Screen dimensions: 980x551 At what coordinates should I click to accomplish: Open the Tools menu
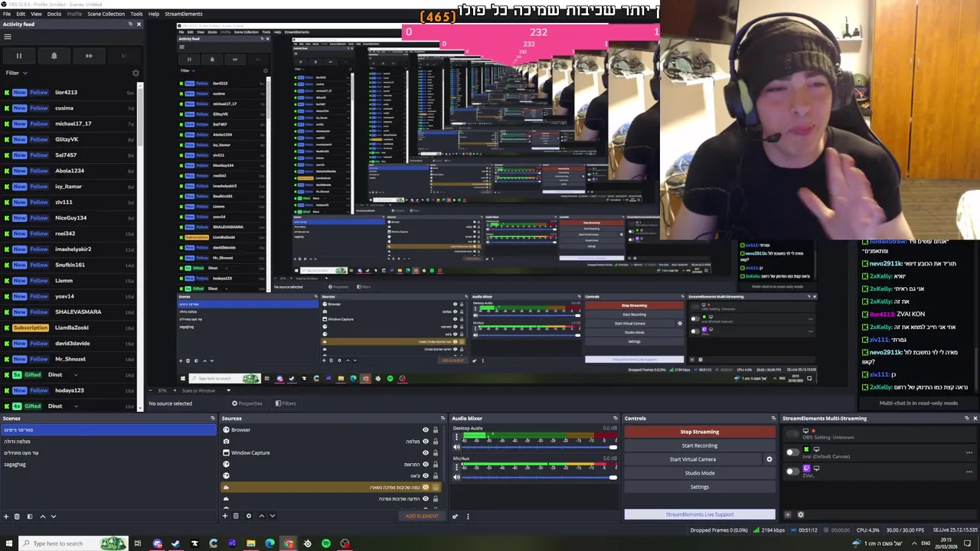(x=136, y=14)
